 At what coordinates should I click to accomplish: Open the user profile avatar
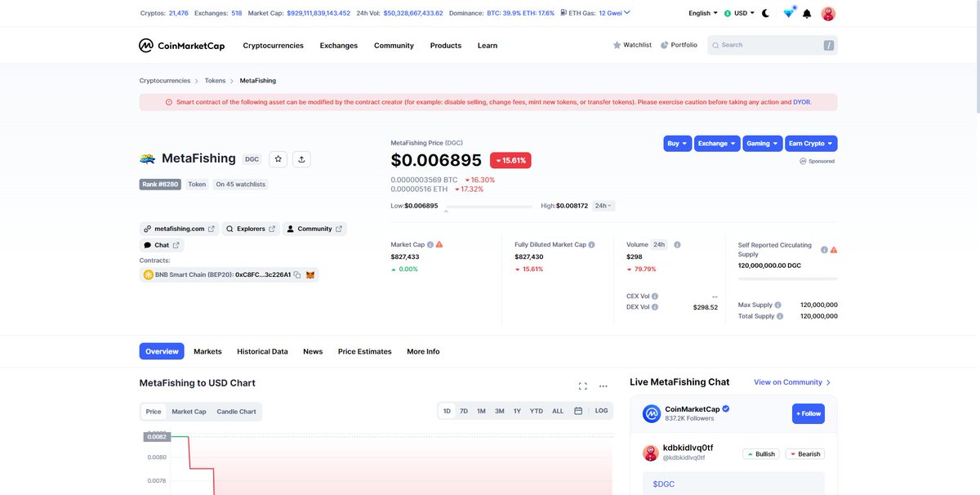tap(828, 13)
